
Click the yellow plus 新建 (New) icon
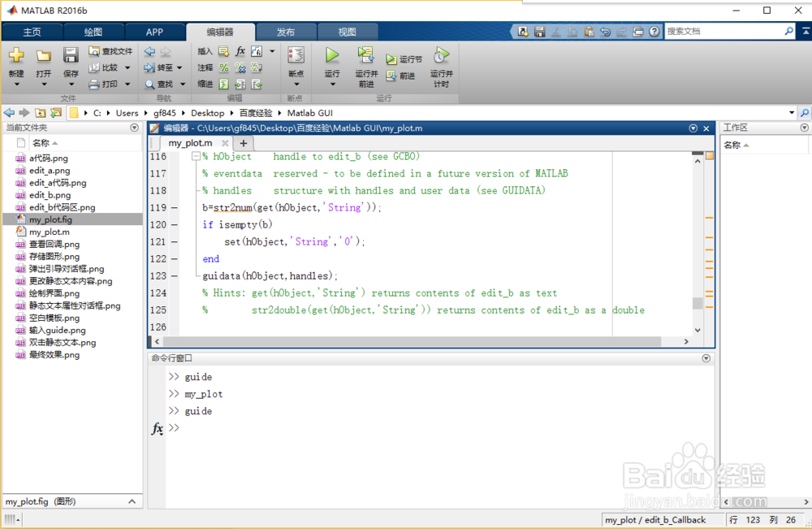coord(16,55)
